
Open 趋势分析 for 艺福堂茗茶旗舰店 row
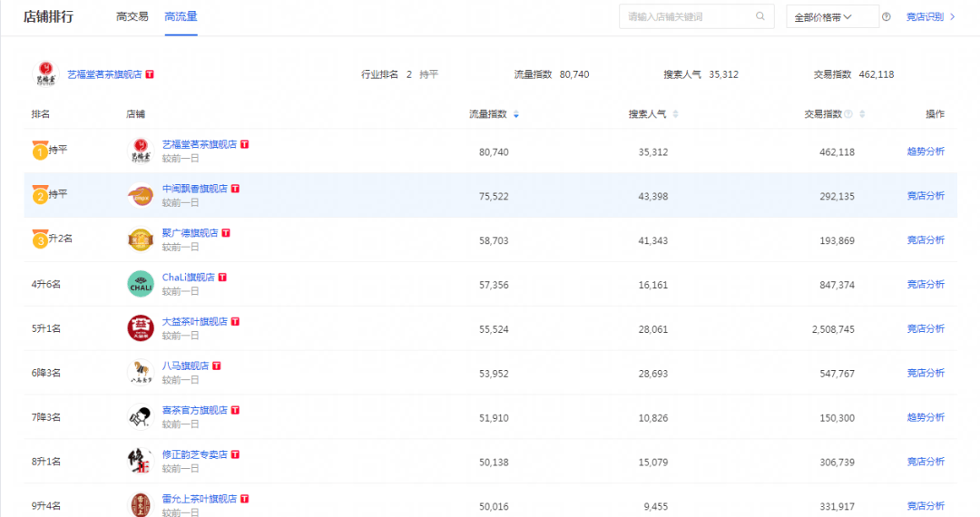(x=926, y=151)
